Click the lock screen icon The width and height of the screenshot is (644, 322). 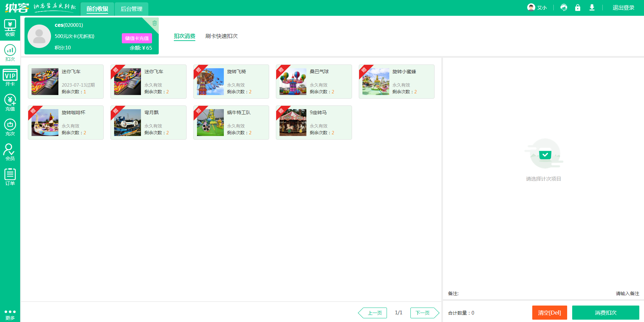578,7
